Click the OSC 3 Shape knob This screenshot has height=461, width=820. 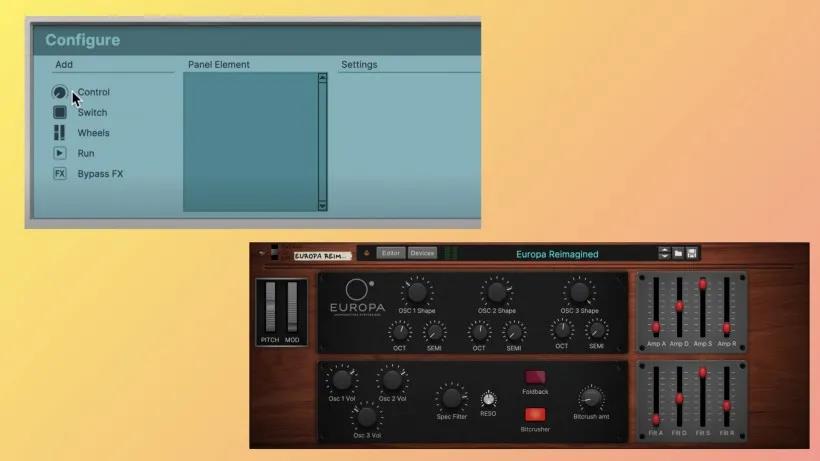point(579,292)
